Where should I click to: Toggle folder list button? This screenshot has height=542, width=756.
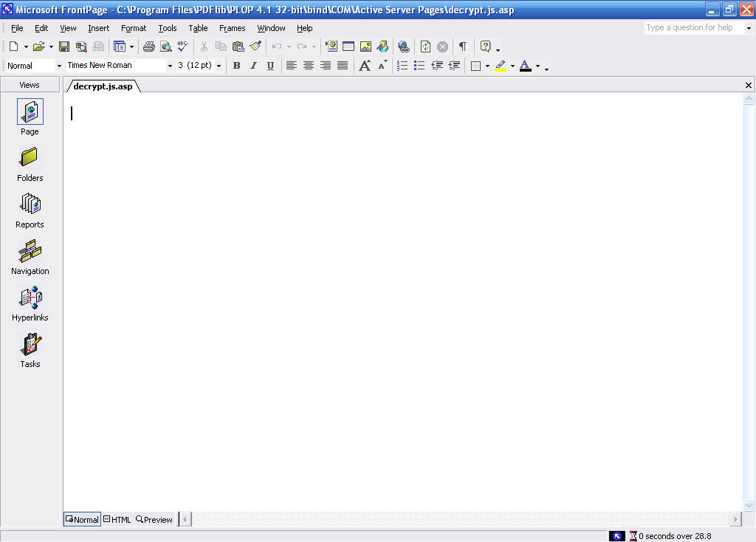tap(119, 47)
